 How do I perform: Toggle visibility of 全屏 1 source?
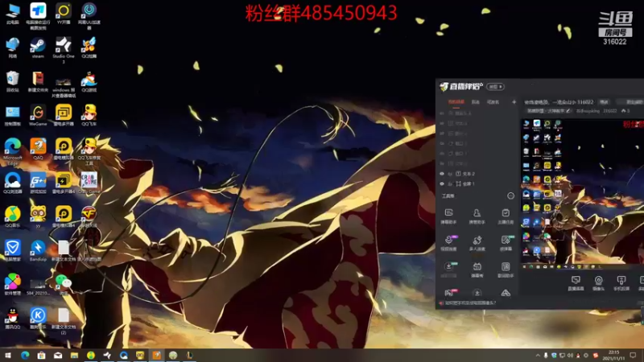442,184
